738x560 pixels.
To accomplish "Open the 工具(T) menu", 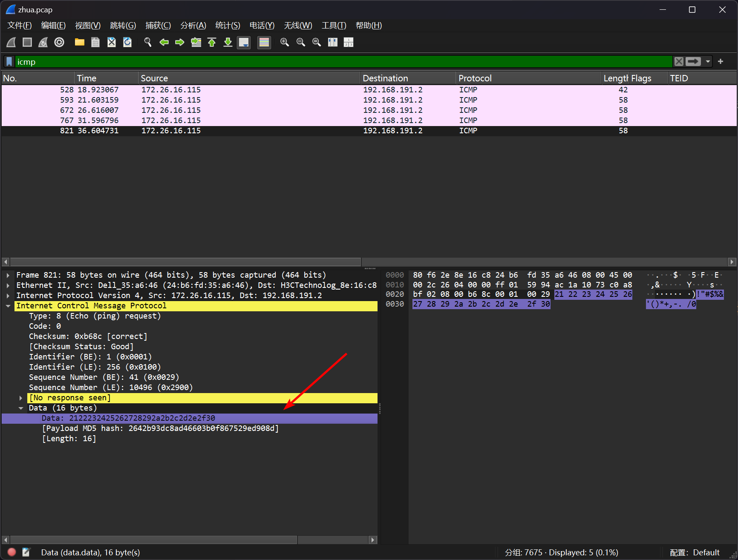I will [334, 26].
